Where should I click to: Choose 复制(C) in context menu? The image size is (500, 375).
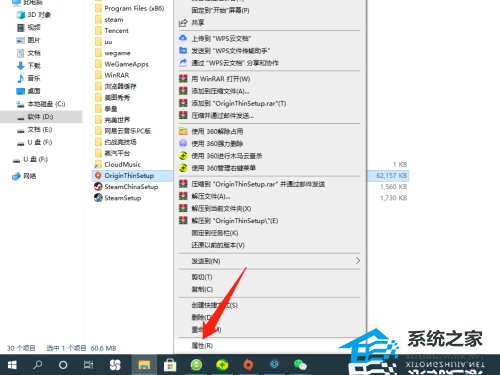click(x=202, y=289)
